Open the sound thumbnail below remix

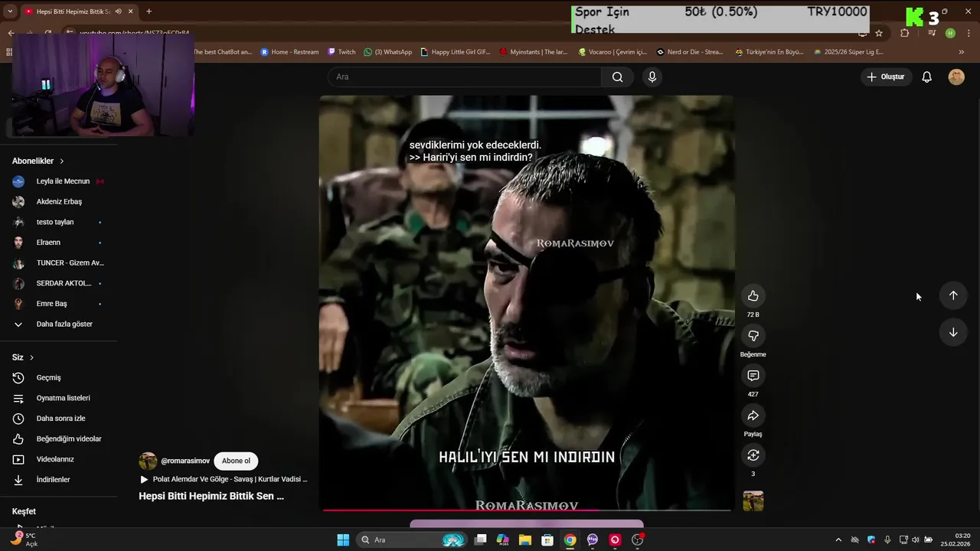point(753,501)
